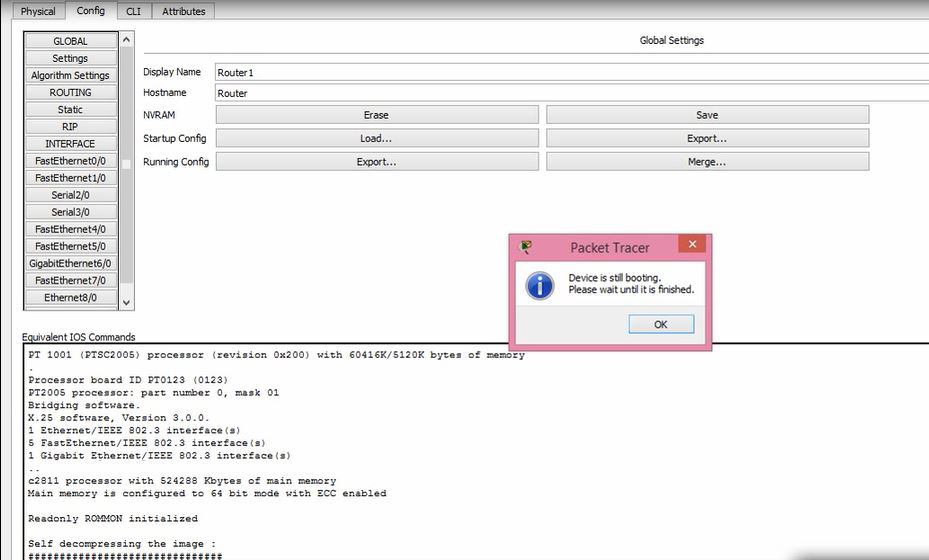Image resolution: width=929 pixels, height=560 pixels.
Task: Load a Startup Config file
Action: pos(377,138)
